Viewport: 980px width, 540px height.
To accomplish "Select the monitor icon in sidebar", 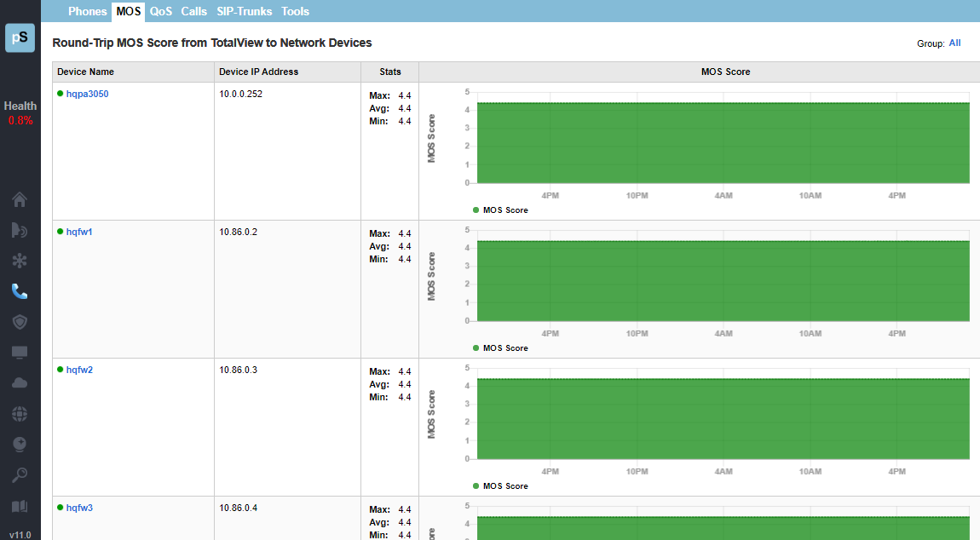I will point(20,353).
